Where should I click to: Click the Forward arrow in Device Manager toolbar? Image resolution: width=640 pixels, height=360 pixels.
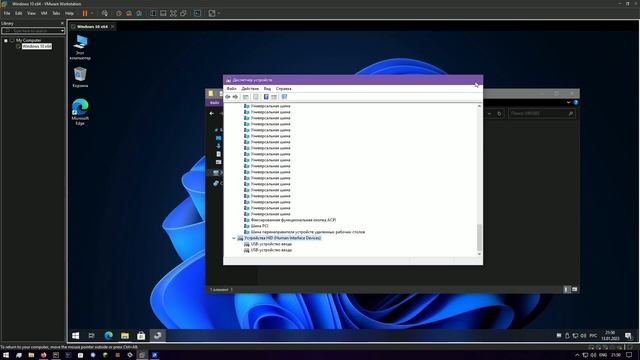235,97
